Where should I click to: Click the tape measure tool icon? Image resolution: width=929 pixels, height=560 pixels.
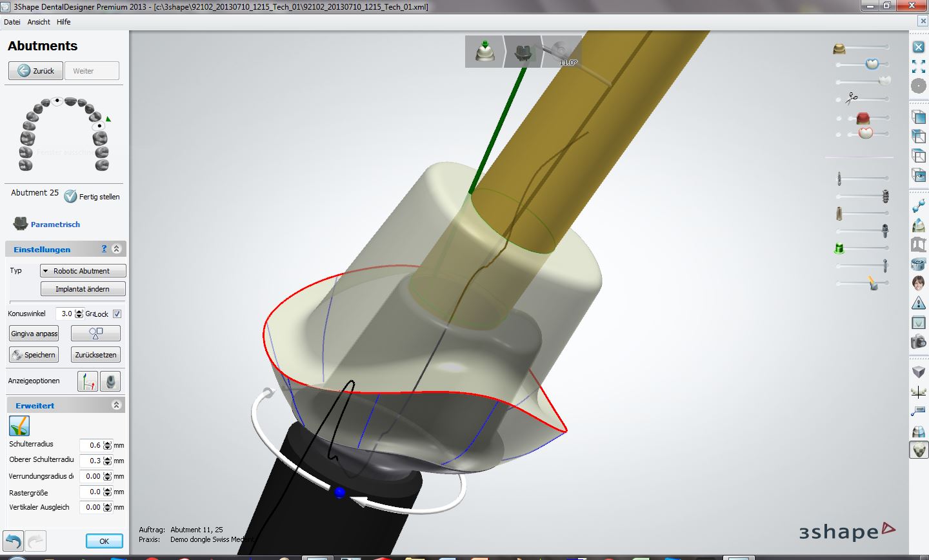point(919,264)
